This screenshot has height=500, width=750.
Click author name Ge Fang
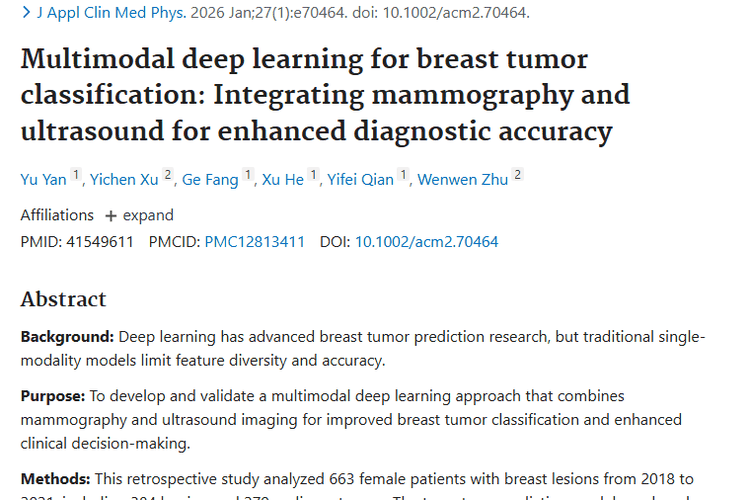209,180
